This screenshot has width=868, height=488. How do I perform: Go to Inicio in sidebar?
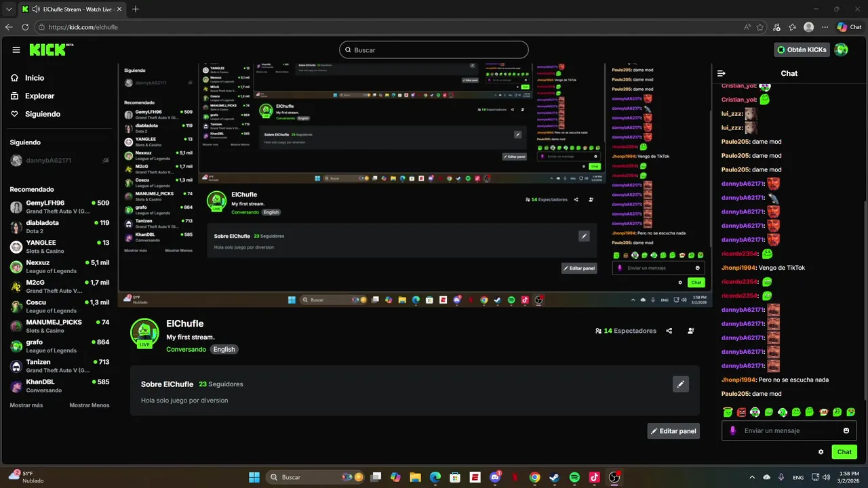[x=28, y=78]
